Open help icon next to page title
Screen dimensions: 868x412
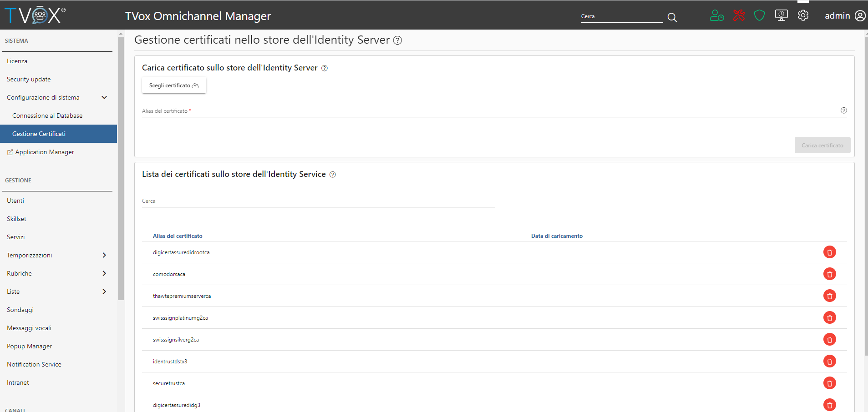pyautogui.click(x=397, y=40)
